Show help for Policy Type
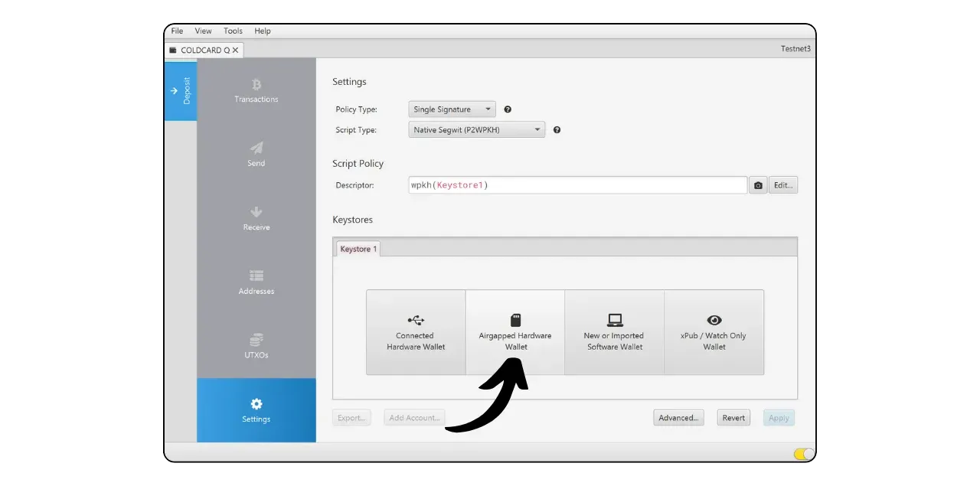The image size is (980, 486). tap(508, 109)
